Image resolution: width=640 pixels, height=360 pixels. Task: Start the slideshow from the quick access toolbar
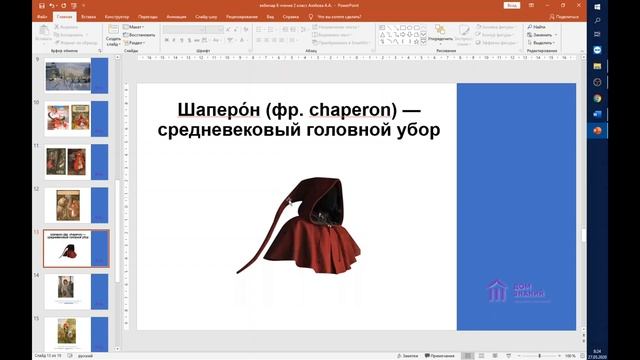(74, 6)
